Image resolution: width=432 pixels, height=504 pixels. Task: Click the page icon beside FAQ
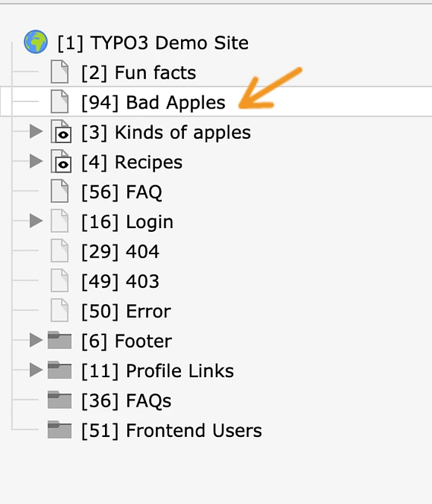[60, 192]
